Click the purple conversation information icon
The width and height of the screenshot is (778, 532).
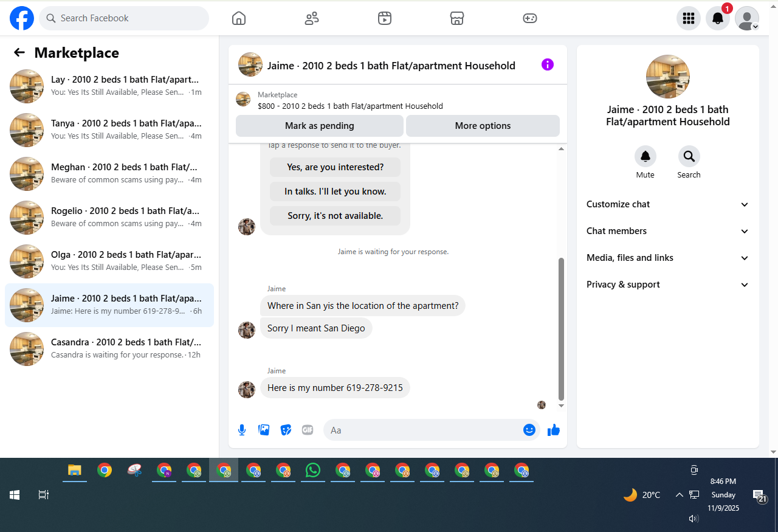(x=548, y=64)
